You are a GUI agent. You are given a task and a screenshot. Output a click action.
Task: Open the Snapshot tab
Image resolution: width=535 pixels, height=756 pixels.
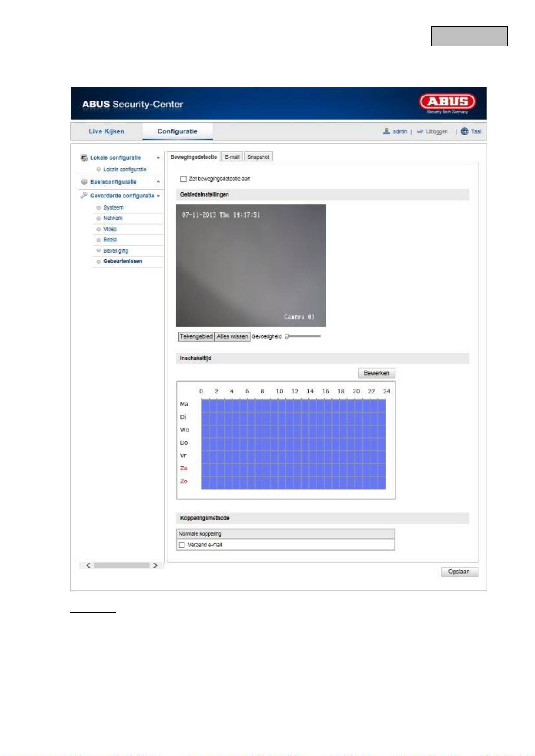[x=259, y=157]
